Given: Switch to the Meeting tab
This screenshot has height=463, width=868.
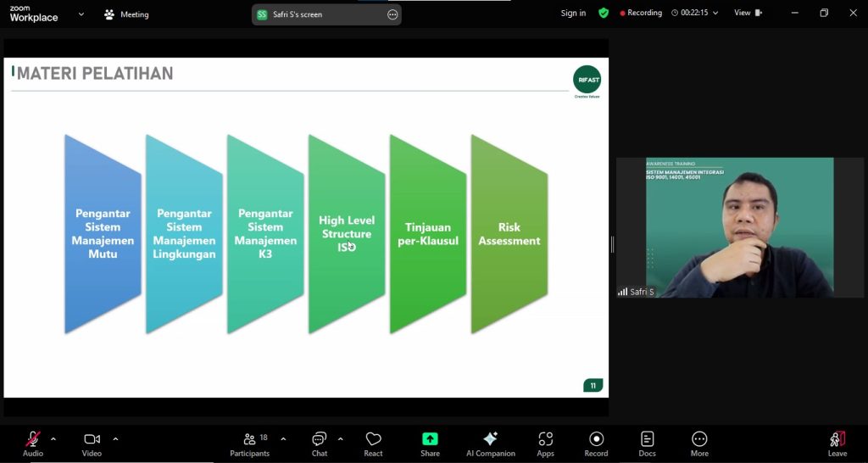Looking at the screenshot, I should 126,14.
